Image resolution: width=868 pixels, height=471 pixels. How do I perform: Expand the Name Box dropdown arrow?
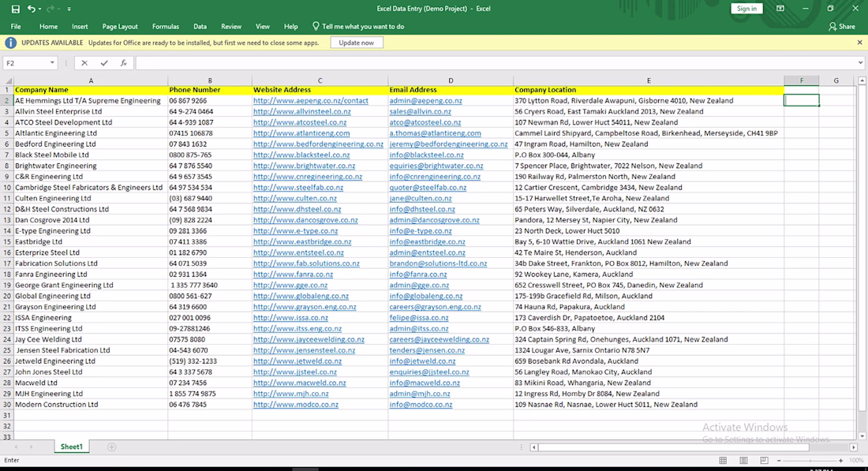[x=52, y=63]
